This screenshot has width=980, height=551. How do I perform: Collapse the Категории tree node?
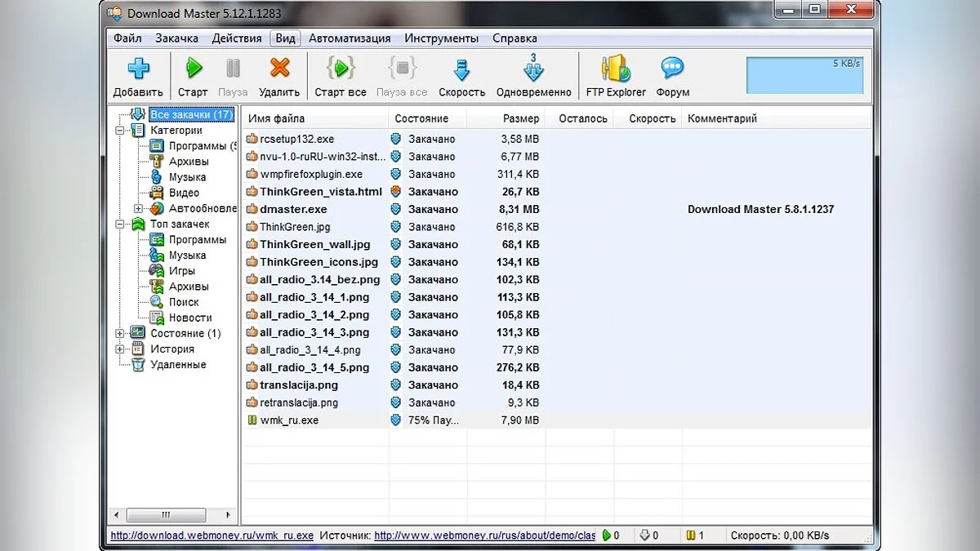[x=120, y=131]
